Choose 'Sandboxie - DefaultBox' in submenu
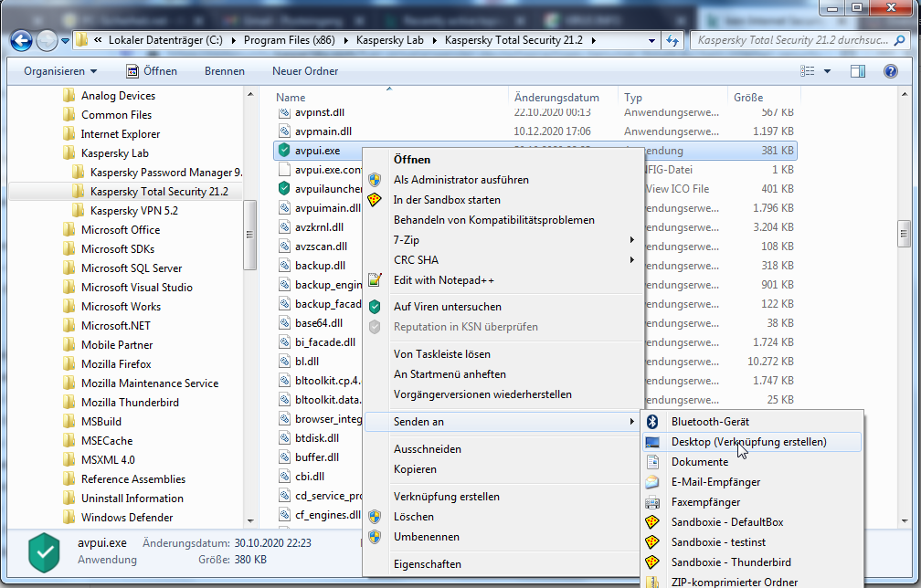This screenshot has width=921, height=588. click(752, 521)
